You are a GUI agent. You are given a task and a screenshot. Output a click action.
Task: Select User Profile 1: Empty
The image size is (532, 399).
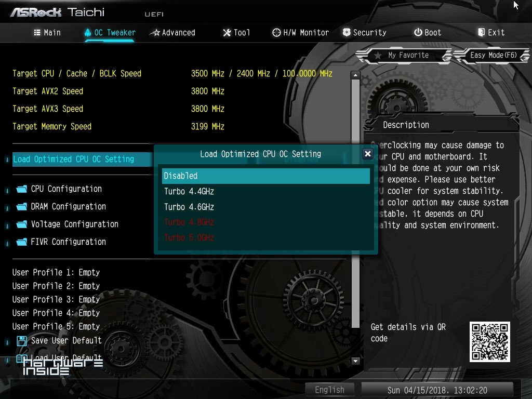point(56,272)
